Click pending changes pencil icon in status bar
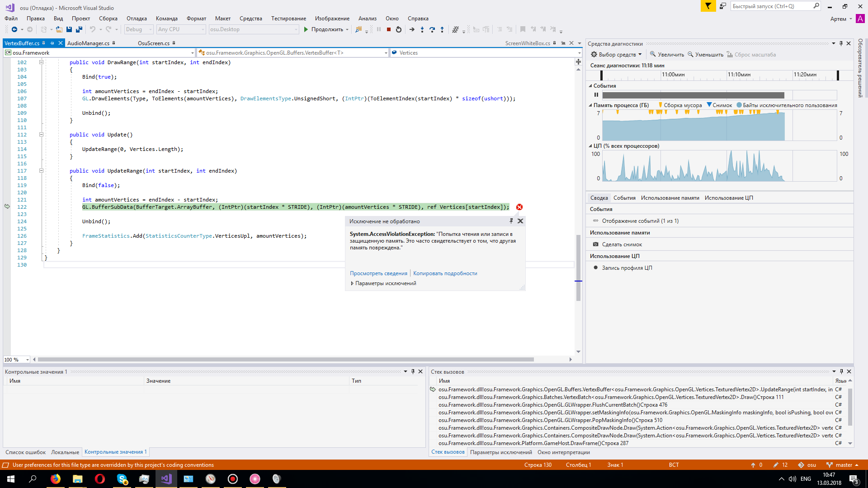 pyautogui.click(x=776, y=465)
